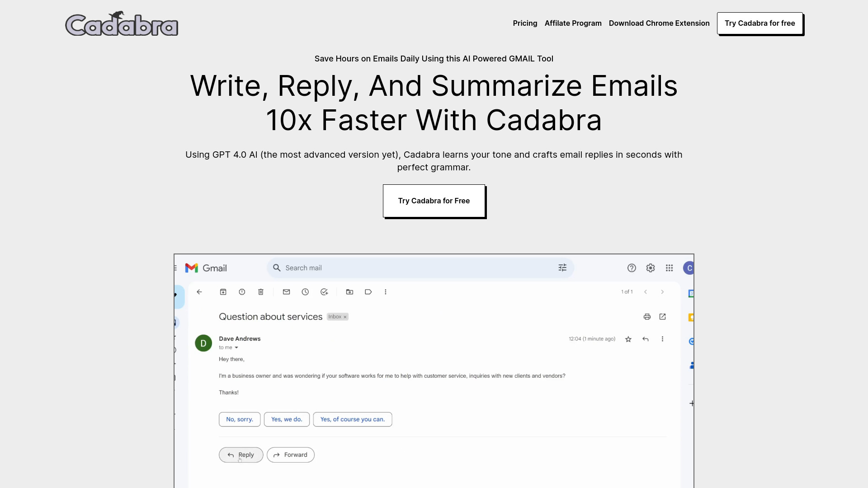Click the Gmail apps grid toggle
This screenshot has width=868, height=488.
click(x=670, y=267)
